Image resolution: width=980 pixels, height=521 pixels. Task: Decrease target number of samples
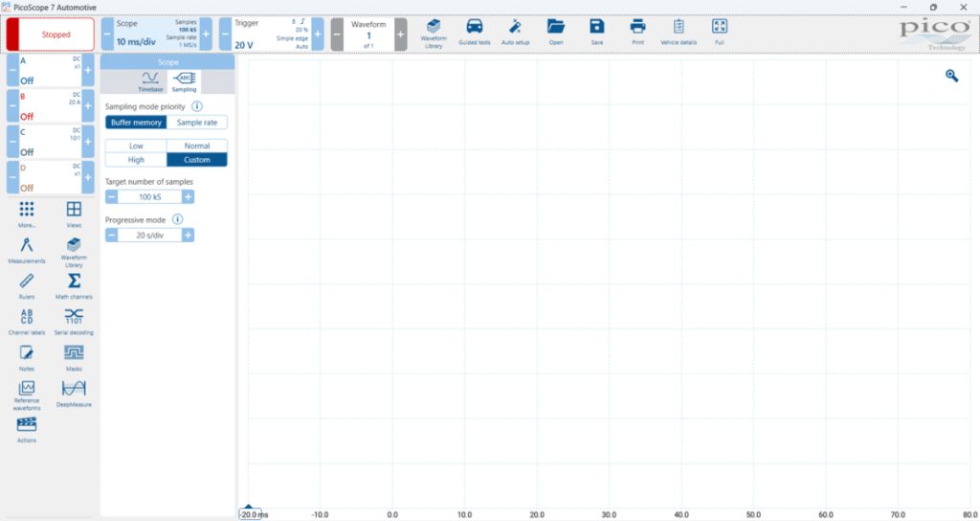click(x=111, y=197)
